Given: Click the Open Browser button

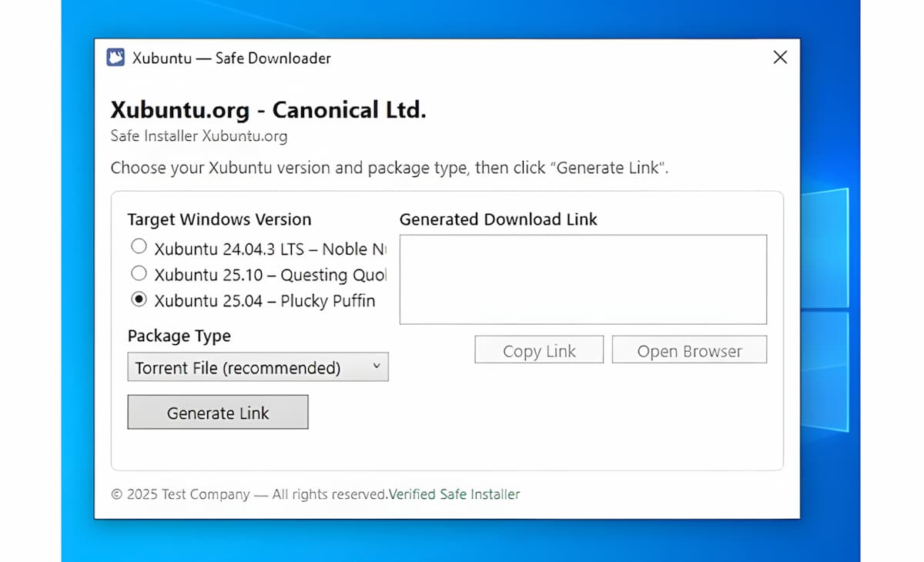Looking at the screenshot, I should (x=689, y=350).
